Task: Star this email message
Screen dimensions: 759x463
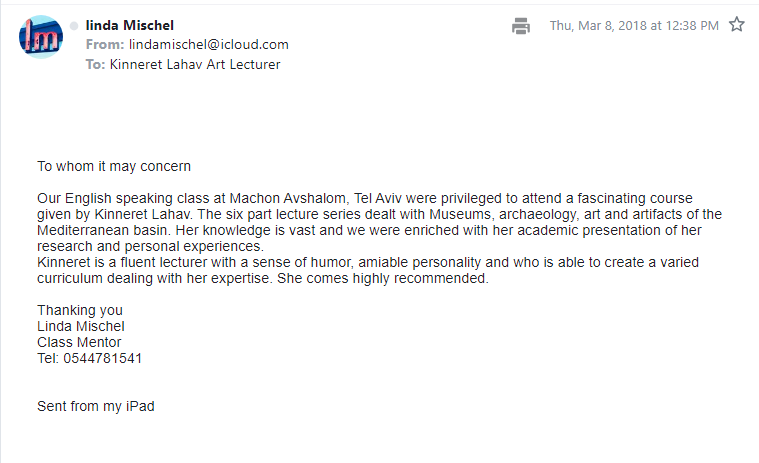Action: [x=737, y=24]
